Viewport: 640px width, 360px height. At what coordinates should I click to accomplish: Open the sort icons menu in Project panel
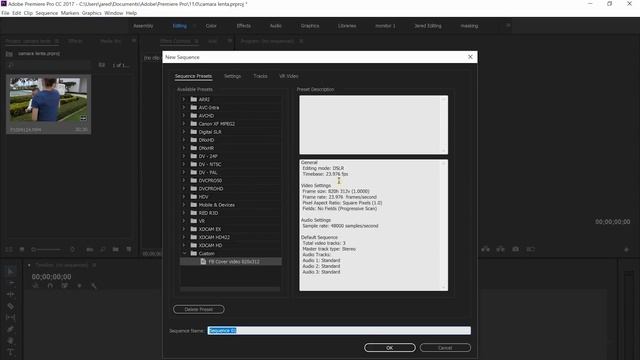pyautogui.click(x=72, y=249)
